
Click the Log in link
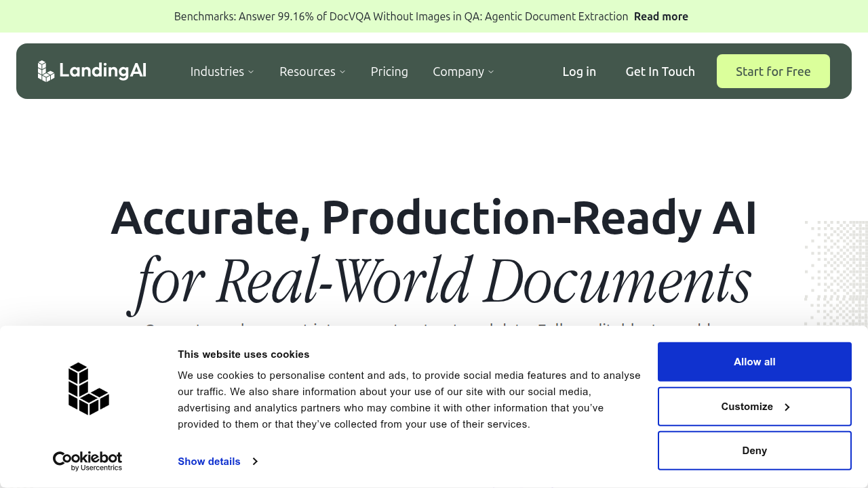(x=579, y=71)
